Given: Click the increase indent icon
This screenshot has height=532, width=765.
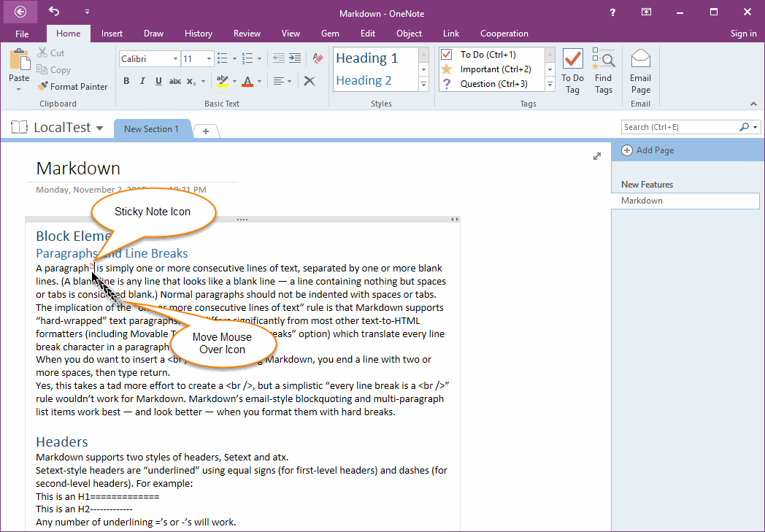Looking at the screenshot, I should [295, 58].
